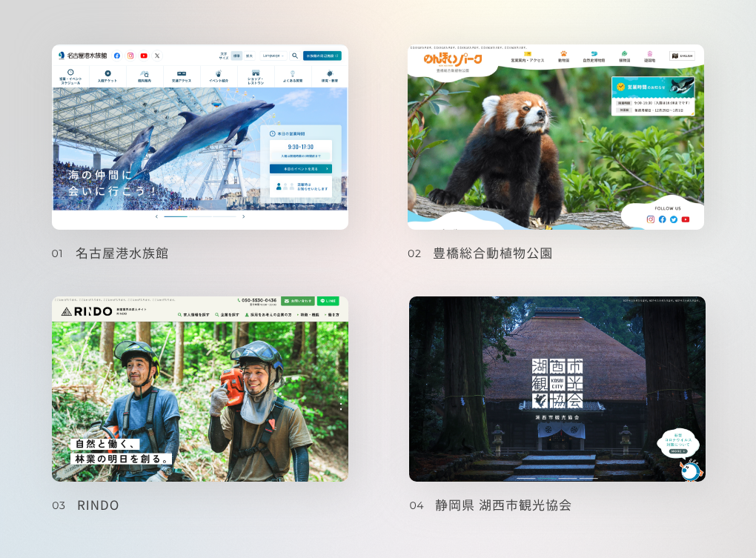The image size is (756, 558).
Task: Open the lightbulb よくある質問 menu item
Action: [x=293, y=76]
